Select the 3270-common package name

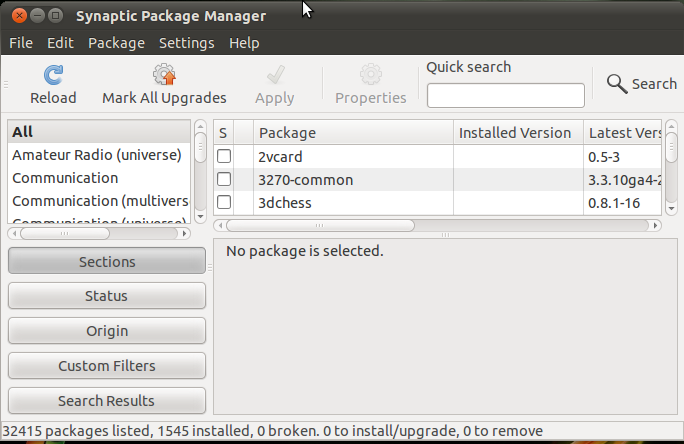click(305, 180)
